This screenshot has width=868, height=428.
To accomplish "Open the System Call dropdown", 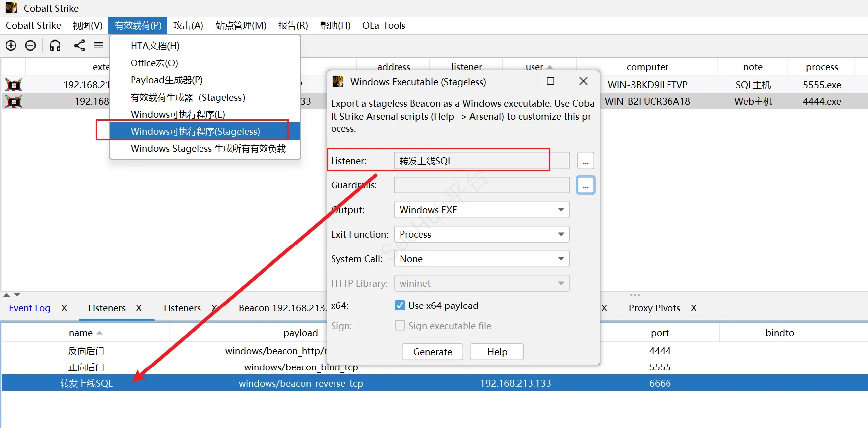I will pyautogui.click(x=481, y=259).
